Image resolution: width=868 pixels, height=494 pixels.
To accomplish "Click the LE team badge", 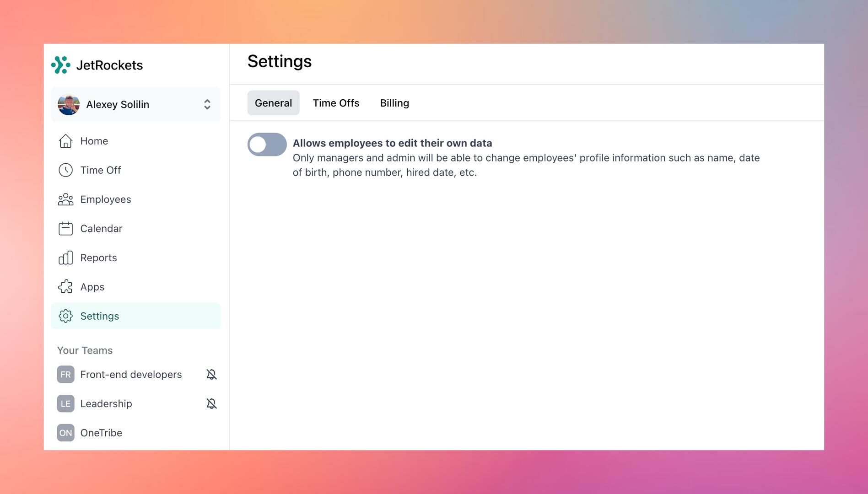I will pos(65,403).
